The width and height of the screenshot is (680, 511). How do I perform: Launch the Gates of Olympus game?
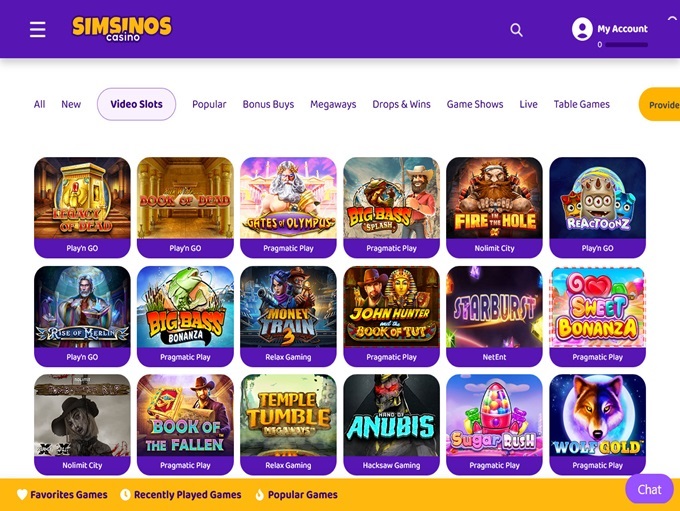(x=288, y=207)
